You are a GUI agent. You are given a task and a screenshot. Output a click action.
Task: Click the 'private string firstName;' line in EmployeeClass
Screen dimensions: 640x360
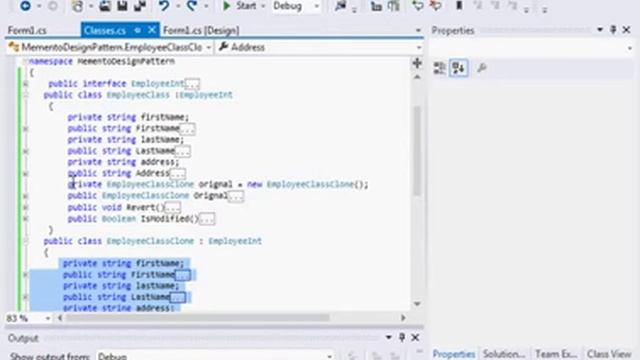coord(128,117)
